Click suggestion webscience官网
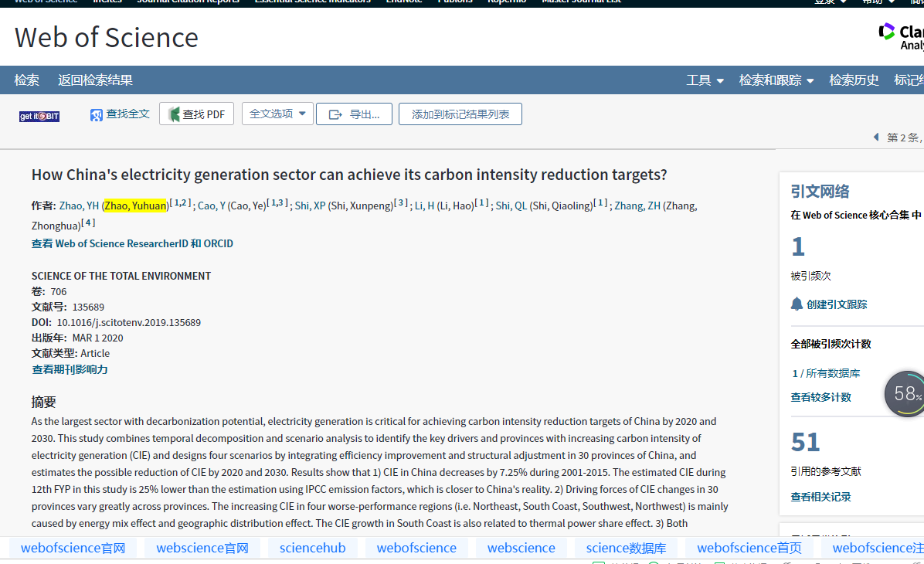Screen dimensions: 924x564 pos(202,548)
